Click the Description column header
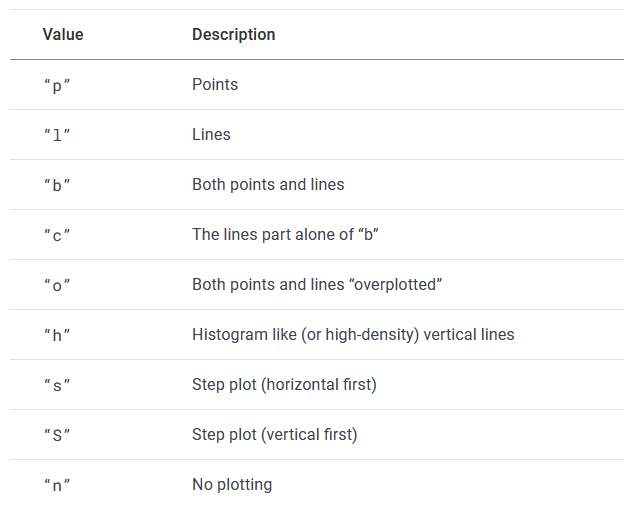The width and height of the screenshot is (624, 507). 233,35
